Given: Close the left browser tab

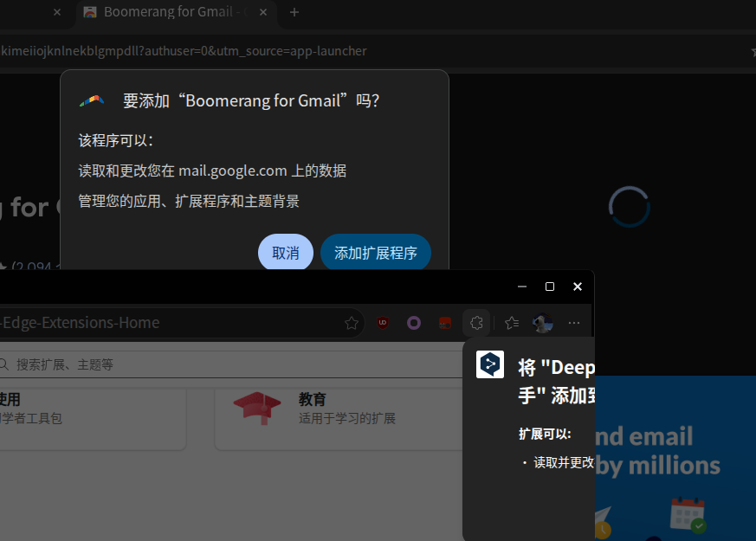Looking at the screenshot, I should coord(57,12).
